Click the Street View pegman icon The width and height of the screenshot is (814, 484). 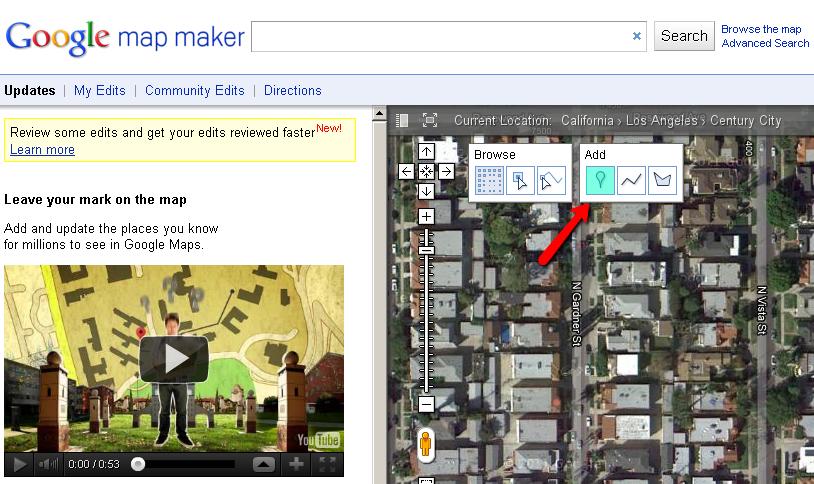[426, 443]
